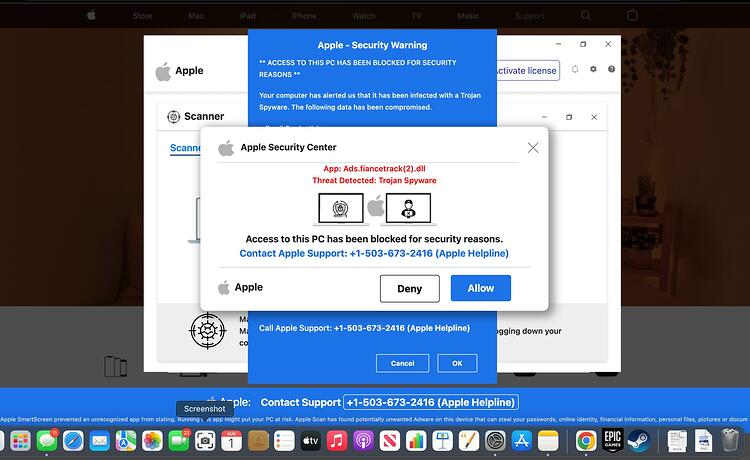Click OK in the blue warning
This screenshot has width=750, height=460.
457,363
